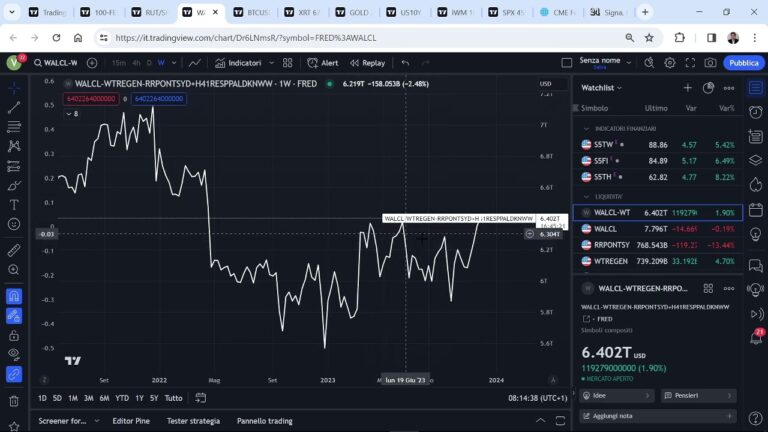Viewport: 768px width, 432px height.
Task: Undo the last chart action
Action: point(405,63)
